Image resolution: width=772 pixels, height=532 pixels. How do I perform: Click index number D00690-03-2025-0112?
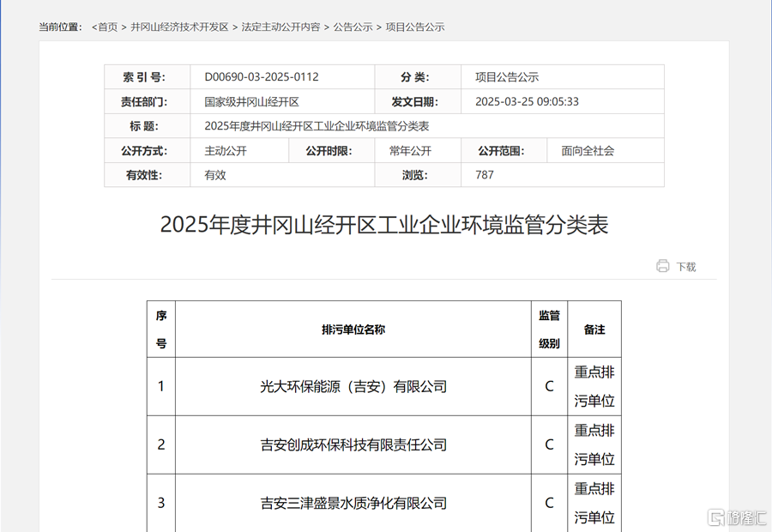click(x=262, y=77)
